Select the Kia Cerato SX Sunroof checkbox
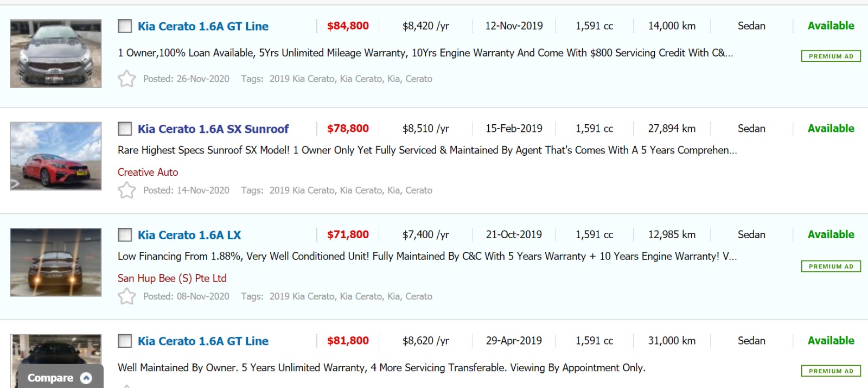The image size is (868, 388). coord(125,129)
